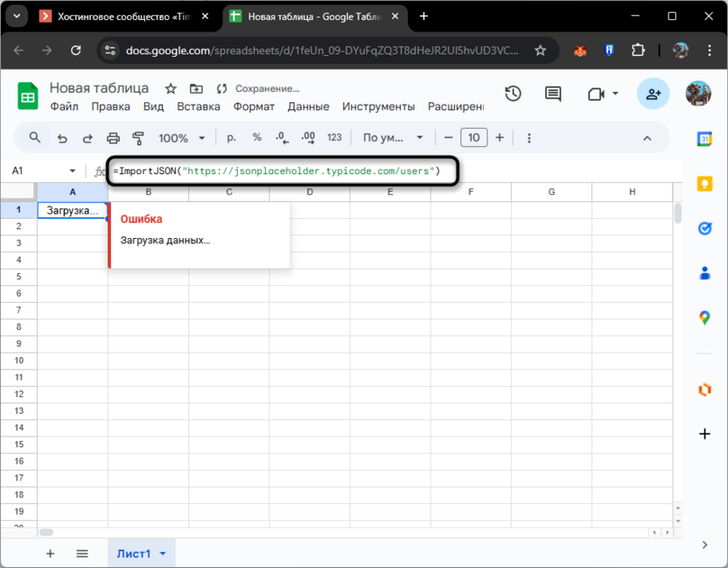Click the Share button
This screenshot has width=728, height=568.
653,94
